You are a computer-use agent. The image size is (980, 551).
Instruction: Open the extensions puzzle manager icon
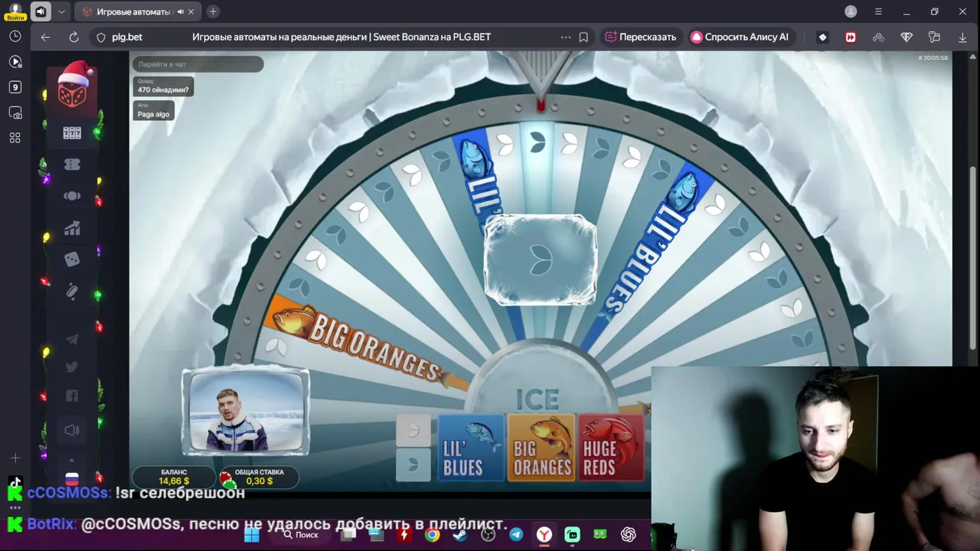click(x=934, y=37)
